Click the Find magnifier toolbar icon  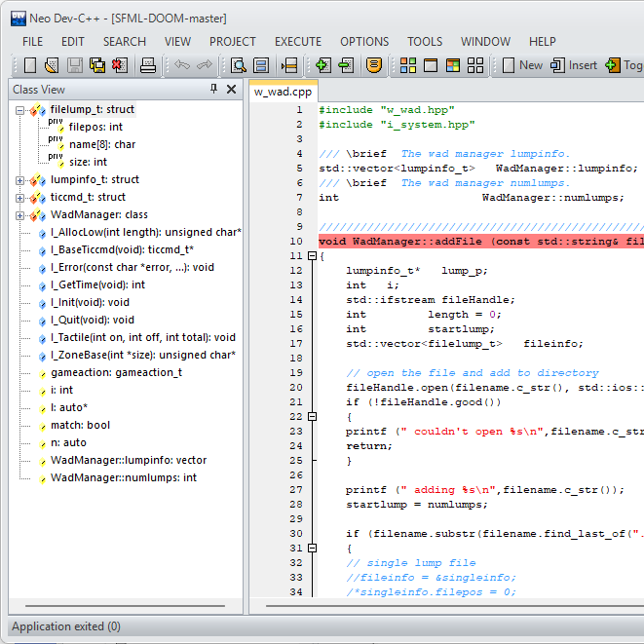[x=239, y=65]
